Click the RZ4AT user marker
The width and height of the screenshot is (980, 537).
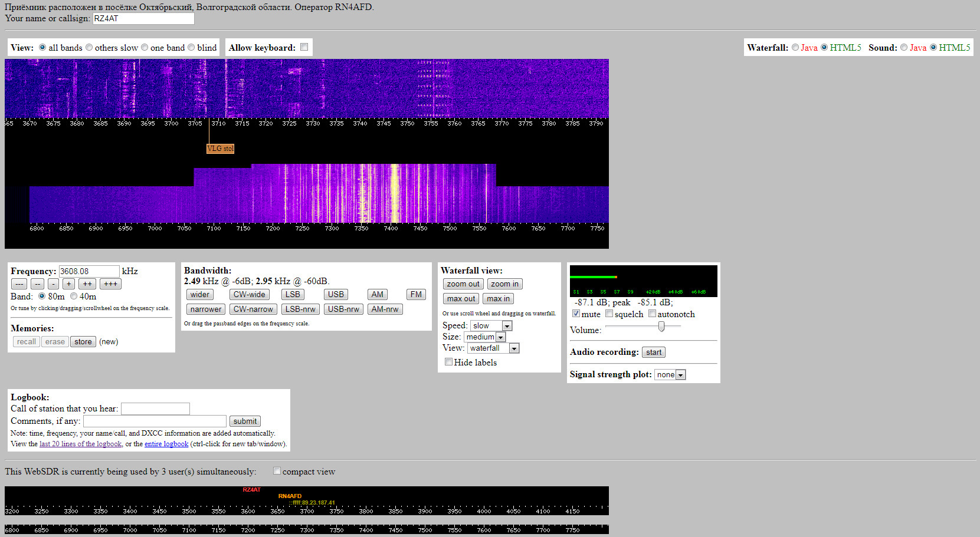click(x=252, y=490)
